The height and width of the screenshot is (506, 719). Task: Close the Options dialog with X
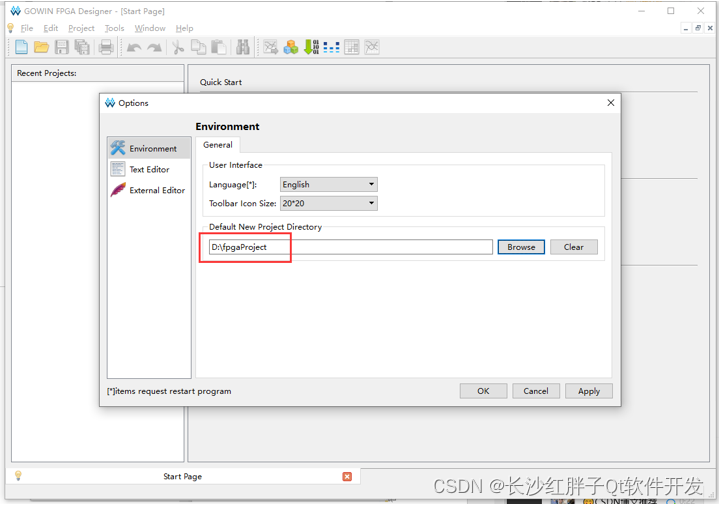[x=611, y=103]
